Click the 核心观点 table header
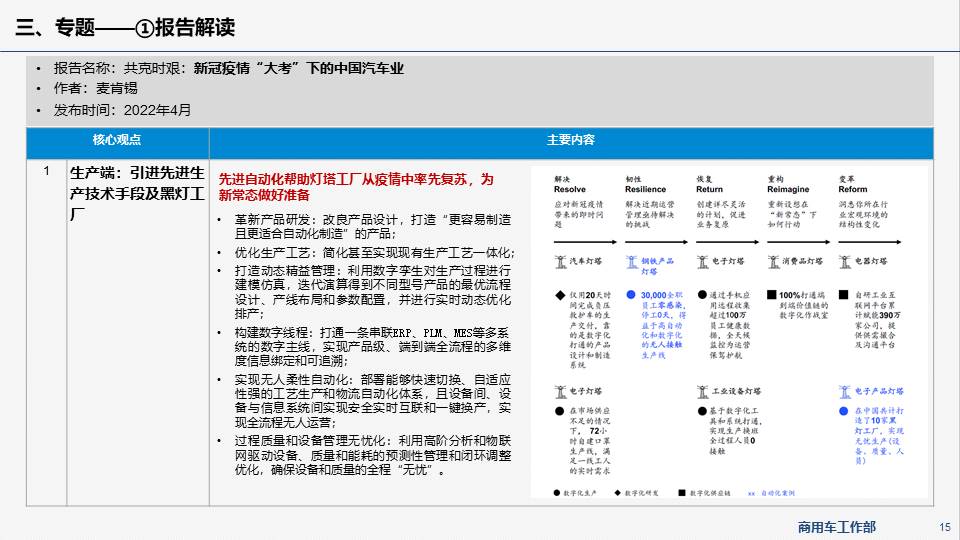Viewport: 960px width, 540px height. pyautogui.click(x=117, y=140)
